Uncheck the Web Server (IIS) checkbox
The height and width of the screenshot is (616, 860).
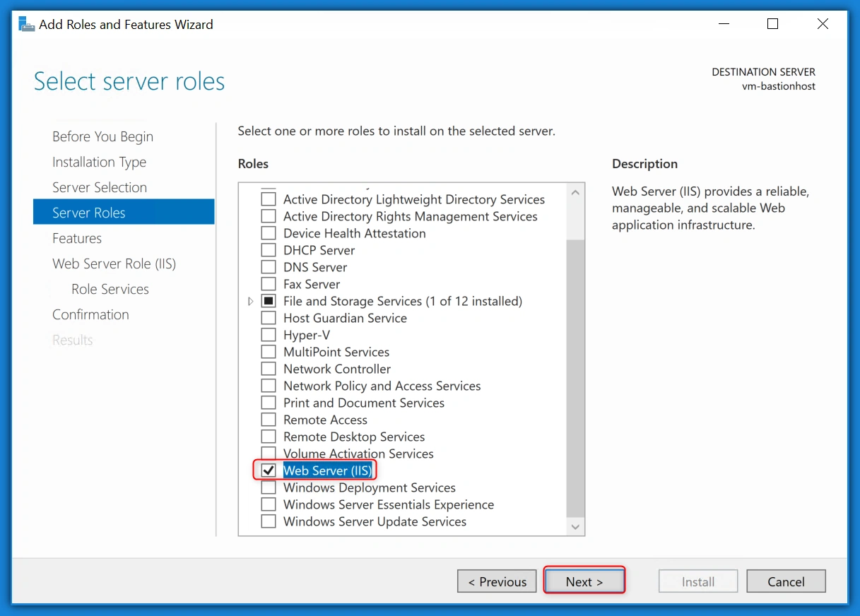pyautogui.click(x=269, y=470)
